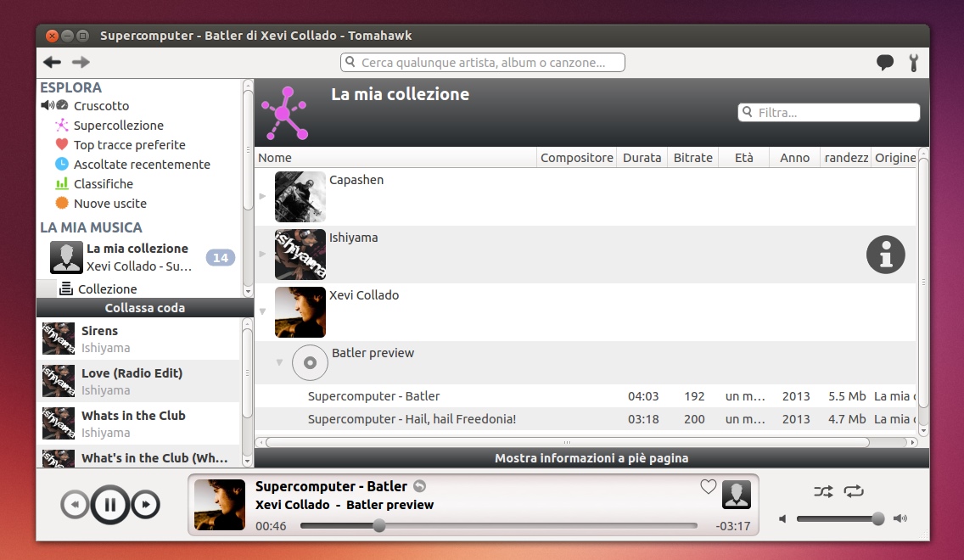Pause the current playback

[110, 505]
